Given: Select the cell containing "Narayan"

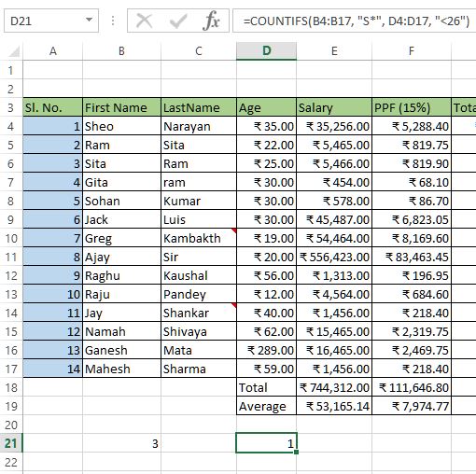Looking at the screenshot, I should click(x=199, y=126).
